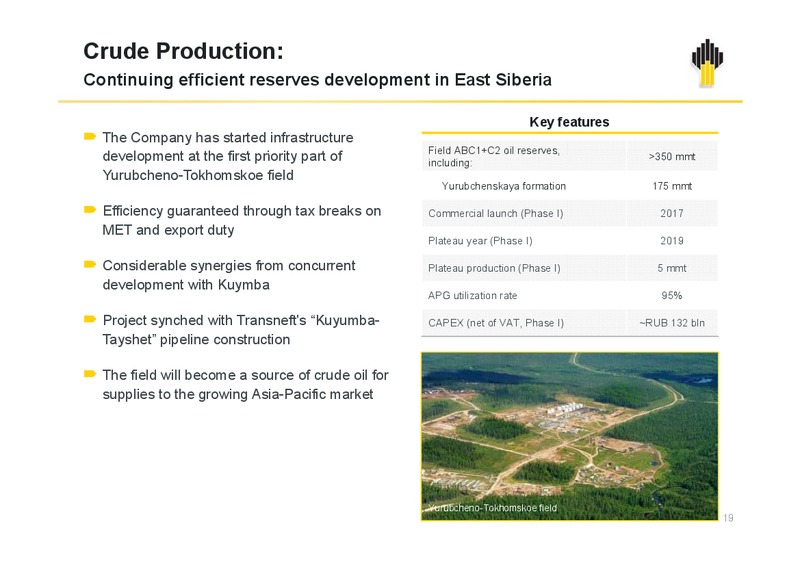This screenshot has width=800, height=566.
Task: Click the yellow bullet marker beside 'Project synched'
Action: (90, 319)
